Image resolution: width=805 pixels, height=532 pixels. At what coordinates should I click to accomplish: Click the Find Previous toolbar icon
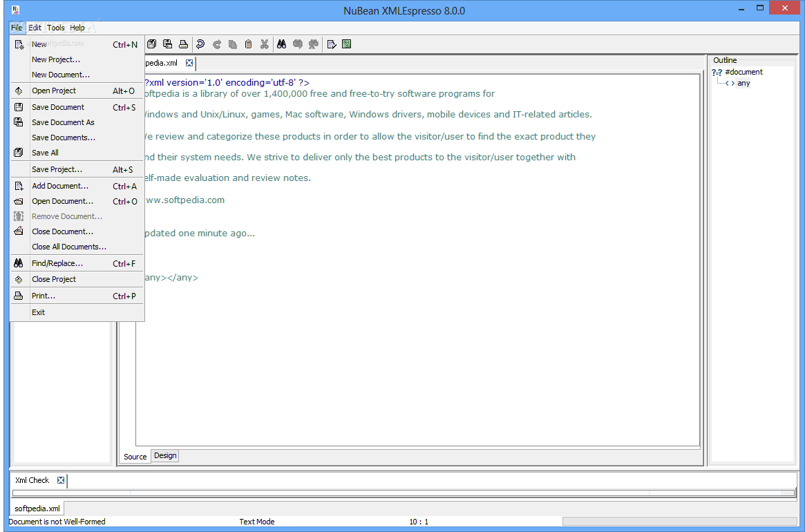313,44
